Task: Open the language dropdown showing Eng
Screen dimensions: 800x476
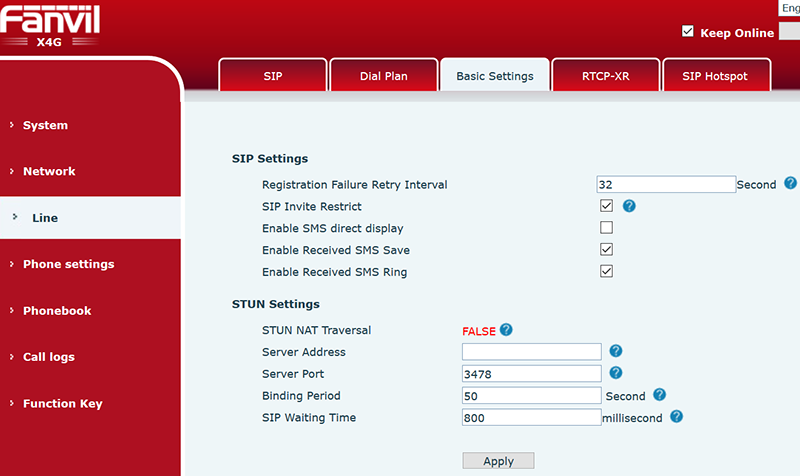Action: coord(789,8)
